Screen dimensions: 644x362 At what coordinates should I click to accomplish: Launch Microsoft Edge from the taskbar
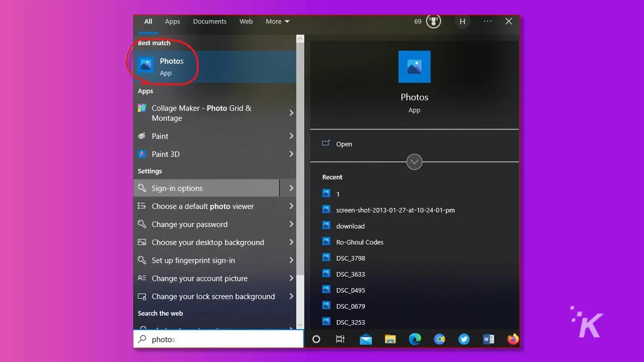tap(415, 339)
